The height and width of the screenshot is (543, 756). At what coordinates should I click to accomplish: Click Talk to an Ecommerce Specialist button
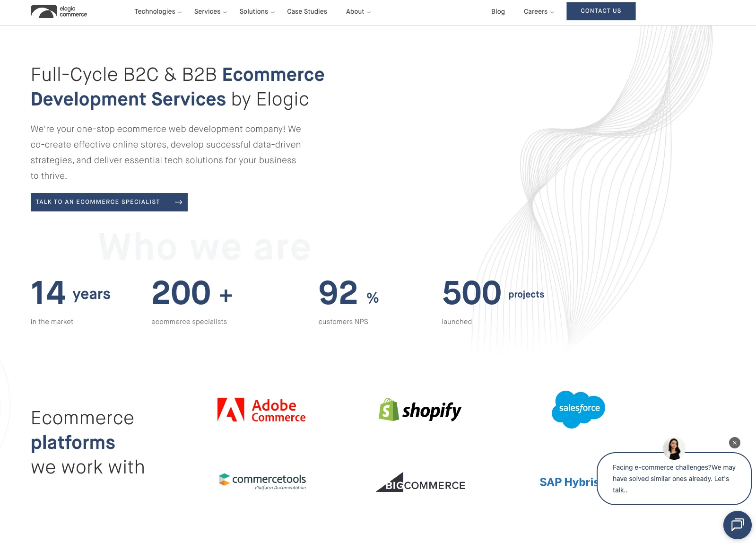(109, 202)
